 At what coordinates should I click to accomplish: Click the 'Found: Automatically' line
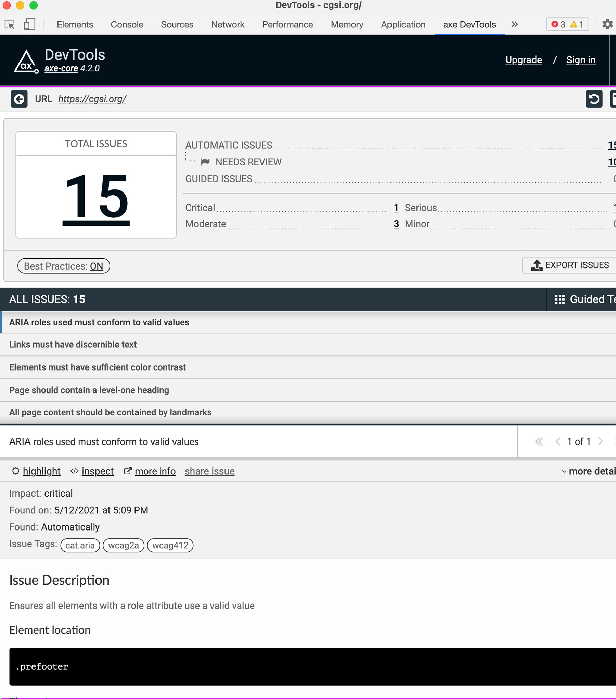54,527
